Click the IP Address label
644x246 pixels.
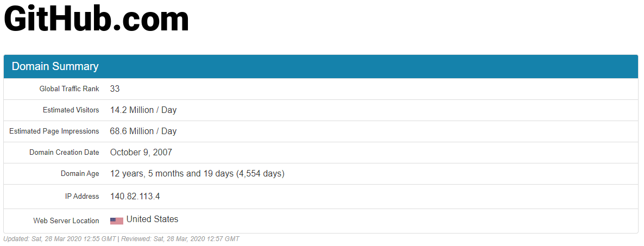(82, 196)
